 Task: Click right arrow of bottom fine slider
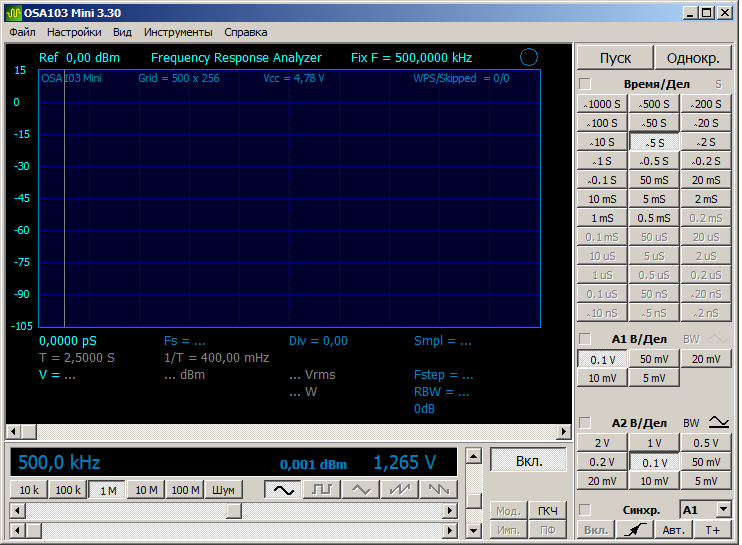pos(450,530)
